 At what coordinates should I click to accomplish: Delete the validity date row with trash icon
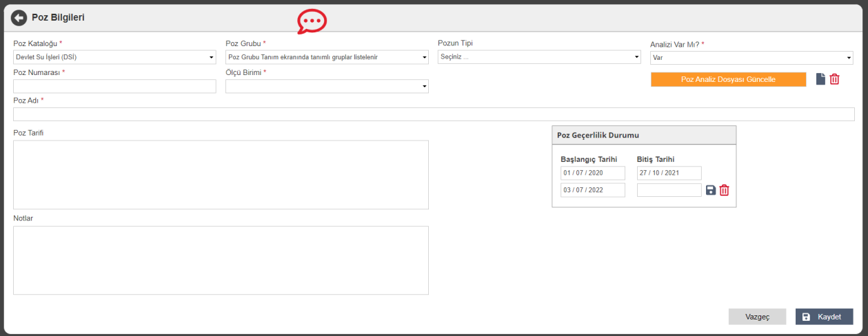tap(724, 190)
